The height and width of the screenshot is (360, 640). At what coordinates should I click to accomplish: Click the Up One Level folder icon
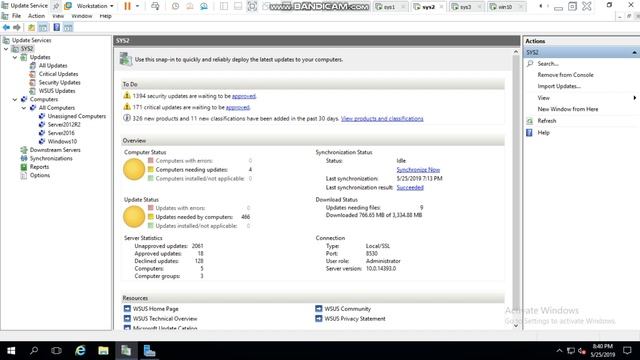coord(31,27)
